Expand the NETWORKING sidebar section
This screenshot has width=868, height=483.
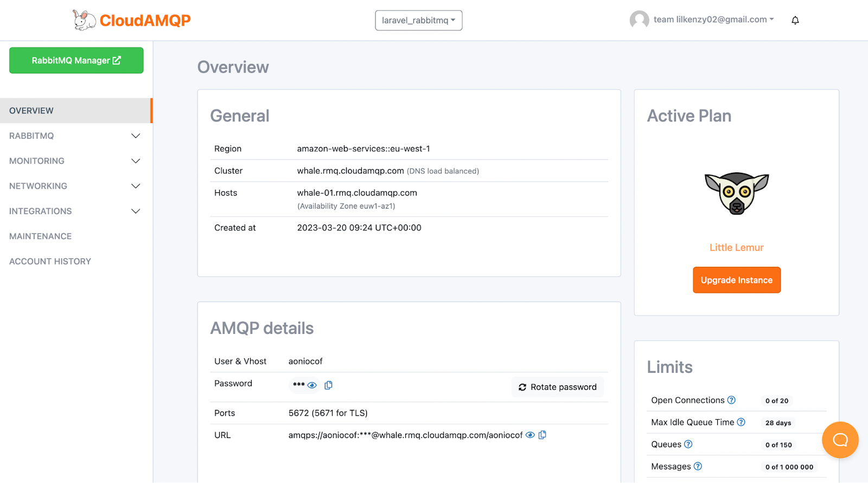[x=75, y=186]
